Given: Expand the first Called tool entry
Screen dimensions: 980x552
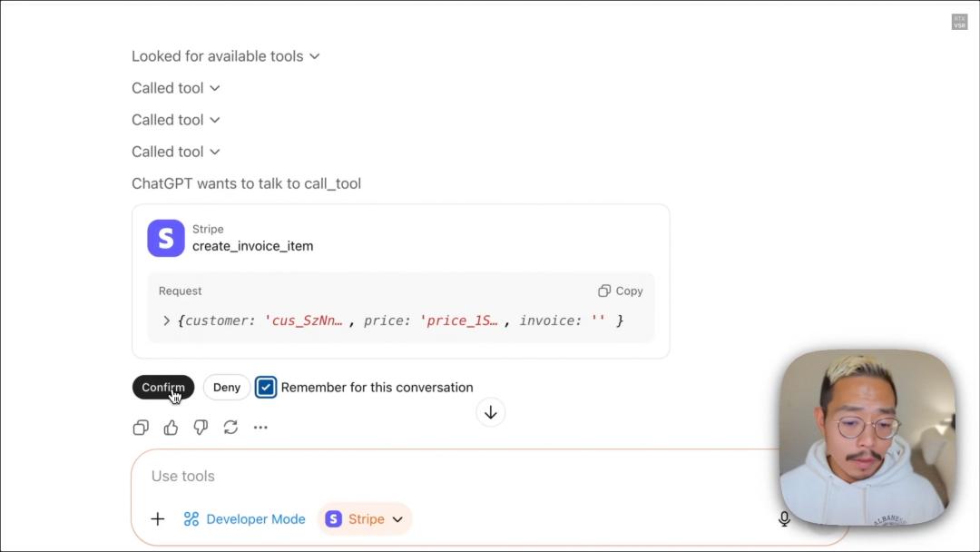Looking at the screenshot, I should pos(176,88).
